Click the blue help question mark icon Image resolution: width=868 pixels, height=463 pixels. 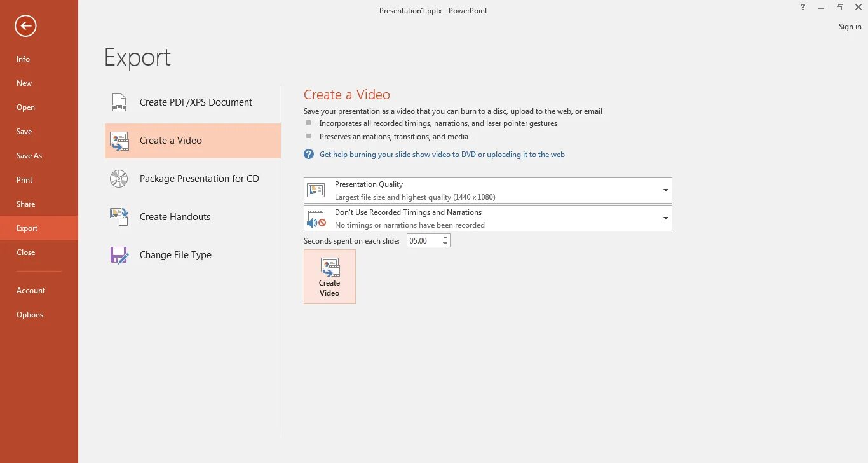click(x=309, y=155)
